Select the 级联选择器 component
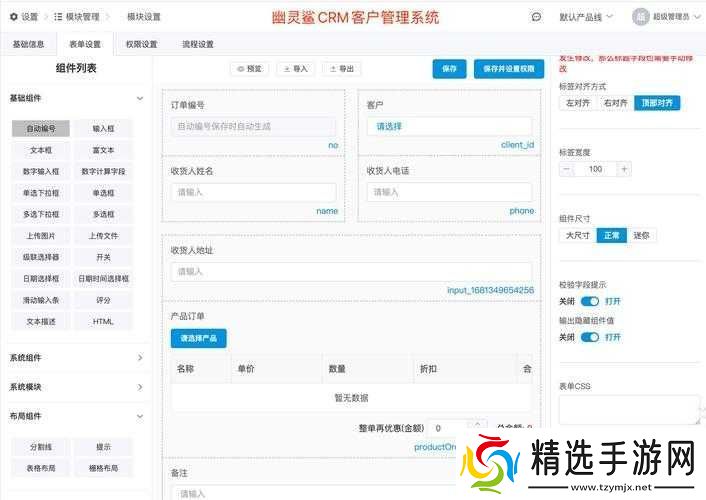The width and height of the screenshot is (706, 500). [41, 257]
